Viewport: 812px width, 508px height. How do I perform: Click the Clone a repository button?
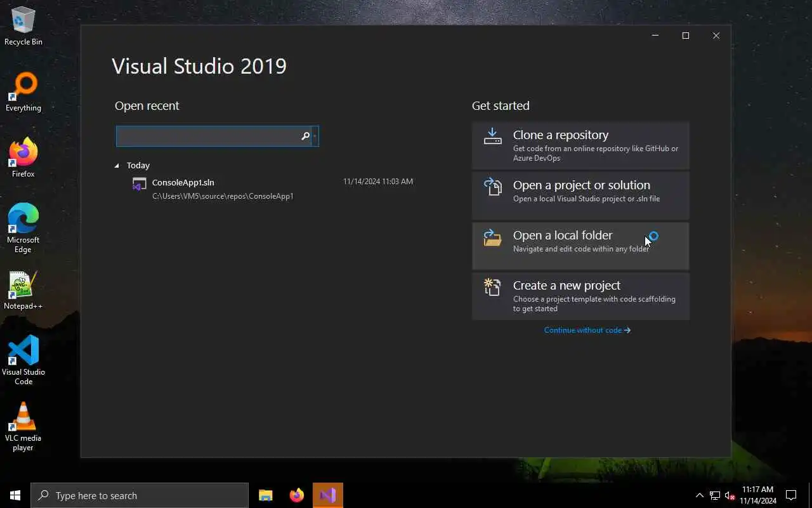point(580,145)
